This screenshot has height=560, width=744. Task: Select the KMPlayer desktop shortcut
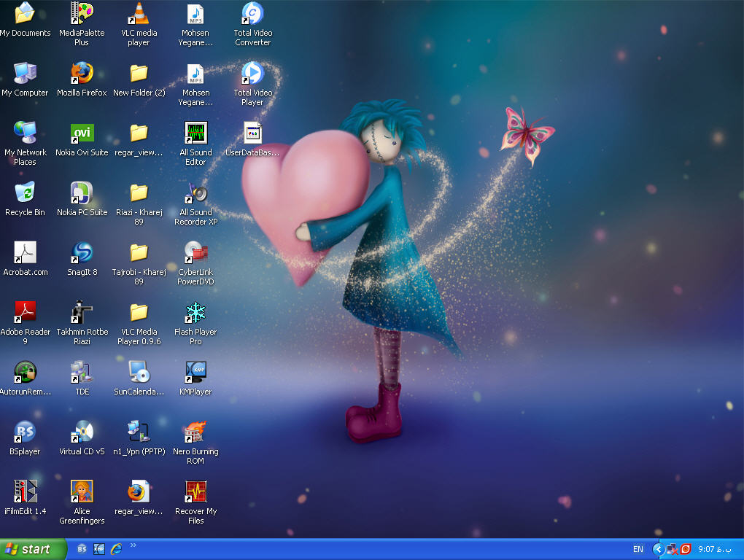(x=195, y=372)
